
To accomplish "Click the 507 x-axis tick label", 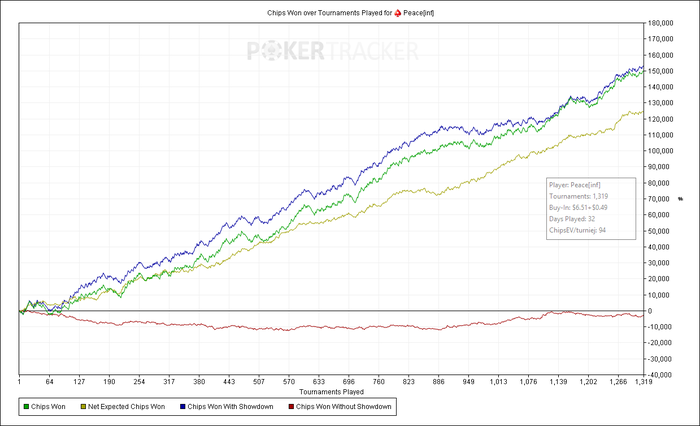I will 259,382.
